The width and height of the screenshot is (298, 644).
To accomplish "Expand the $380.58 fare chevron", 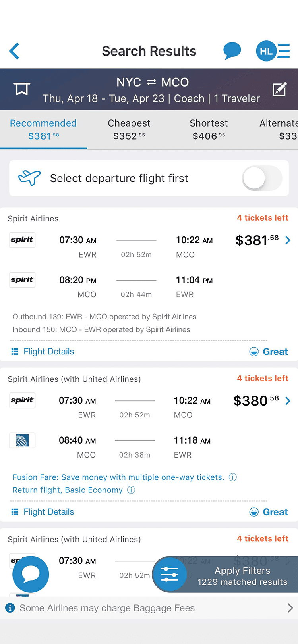I will coord(288,401).
